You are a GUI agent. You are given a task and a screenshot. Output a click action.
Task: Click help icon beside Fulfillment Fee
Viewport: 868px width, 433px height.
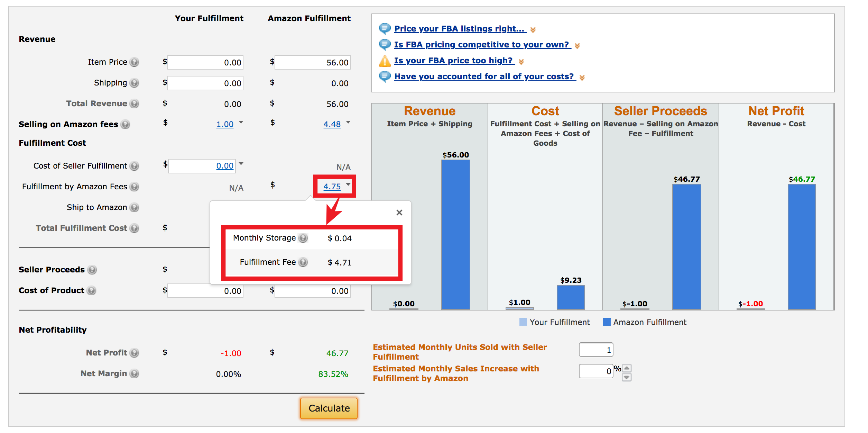pos(303,262)
